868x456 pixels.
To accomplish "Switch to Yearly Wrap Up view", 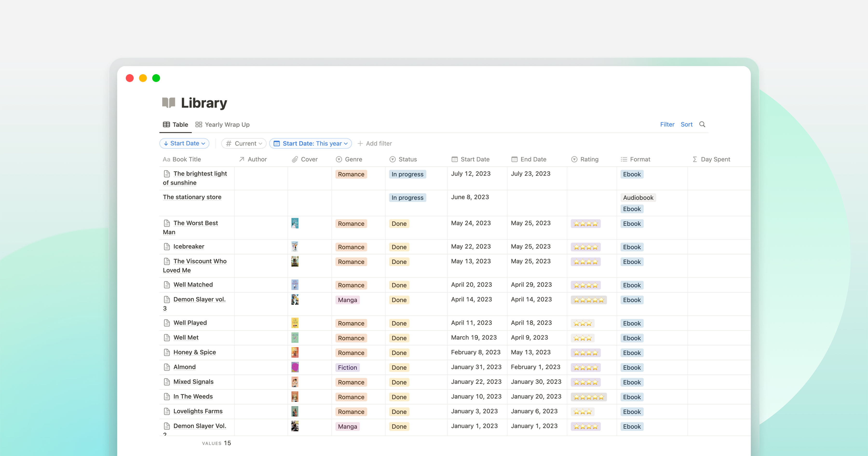I will (222, 124).
